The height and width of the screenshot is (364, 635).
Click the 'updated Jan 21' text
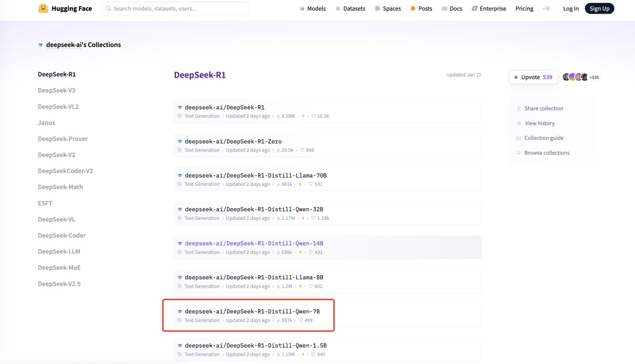tap(464, 75)
